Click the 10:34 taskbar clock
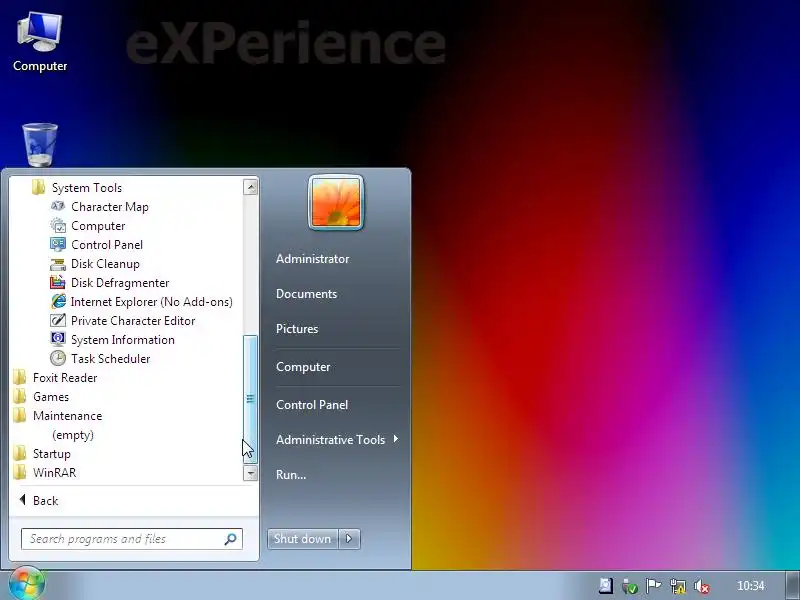The width and height of the screenshot is (800, 600). (751, 586)
